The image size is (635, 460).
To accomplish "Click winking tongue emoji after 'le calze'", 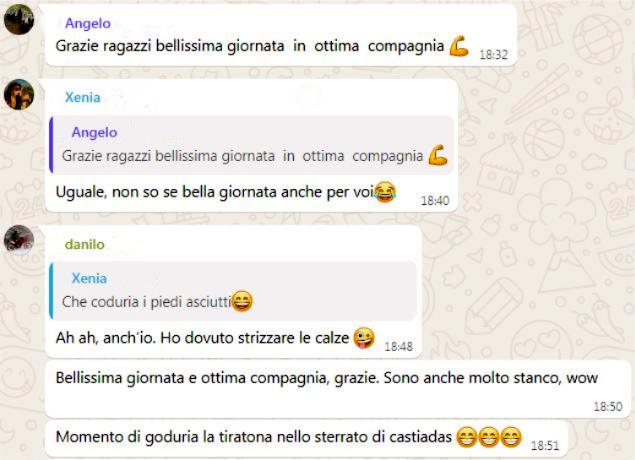I will pos(364,338).
